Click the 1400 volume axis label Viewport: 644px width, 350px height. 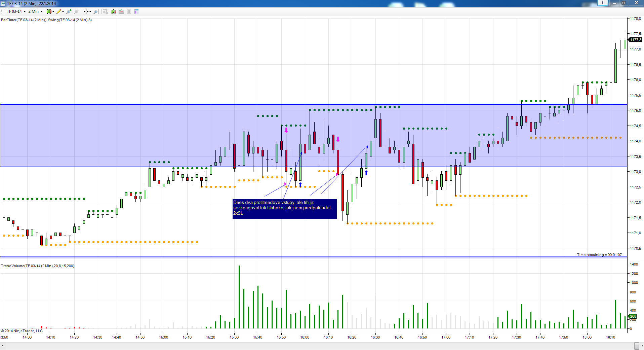[634, 265]
